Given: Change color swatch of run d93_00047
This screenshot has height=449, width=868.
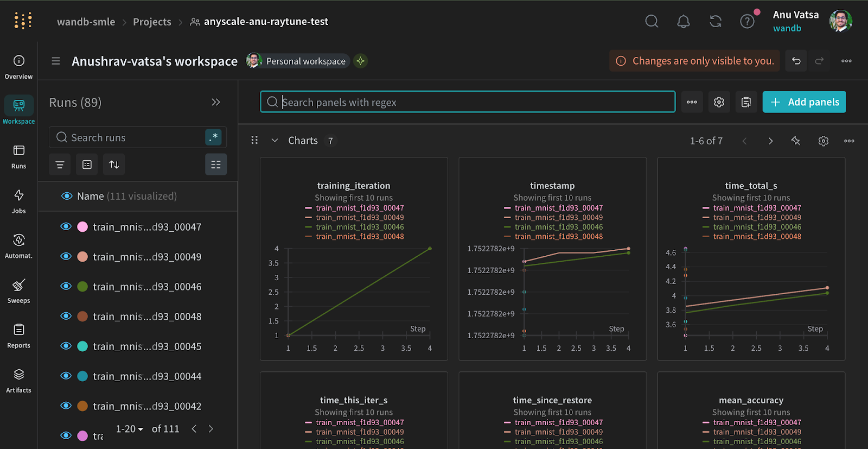Looking at the screenshot, I should 82,227.
